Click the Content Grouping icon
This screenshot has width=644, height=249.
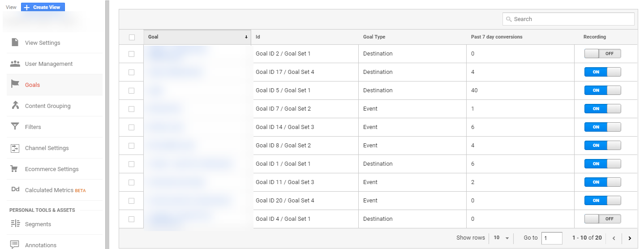point(15,105)
